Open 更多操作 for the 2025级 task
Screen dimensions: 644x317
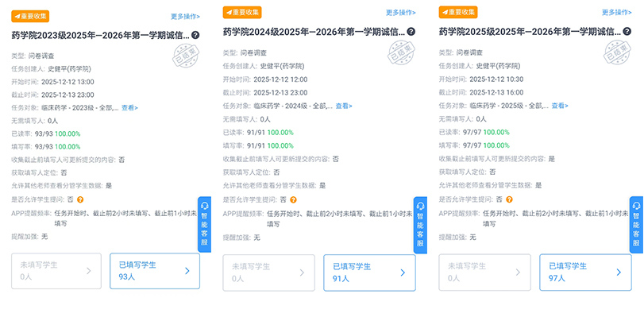(617, 13)
